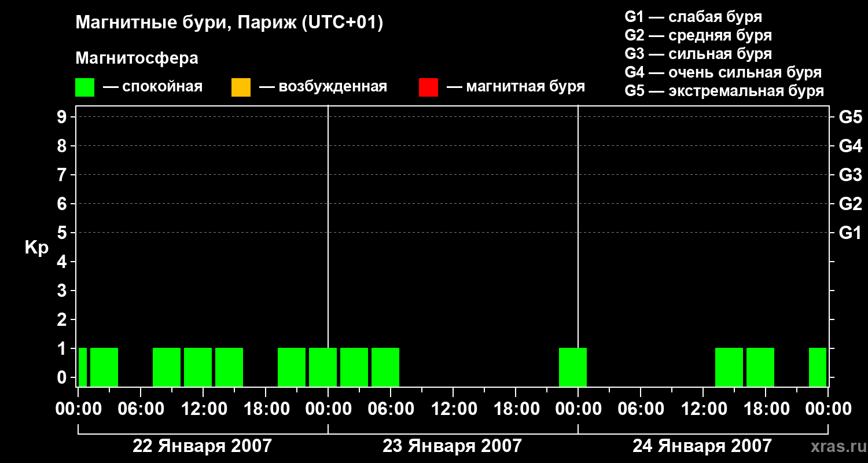Click the '— спокойная' legend label
Viewport: 868px width, 463px height.
click(153, 87)
